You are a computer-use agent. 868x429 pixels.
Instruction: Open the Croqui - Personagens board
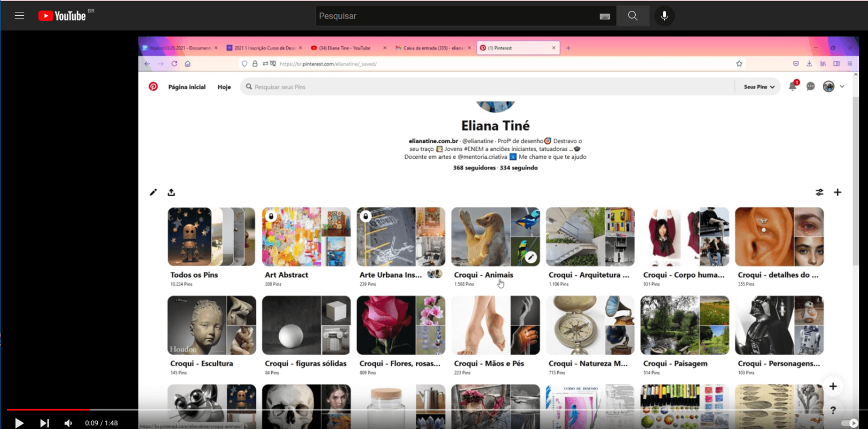pyautogui.click(x=779, y=325)
